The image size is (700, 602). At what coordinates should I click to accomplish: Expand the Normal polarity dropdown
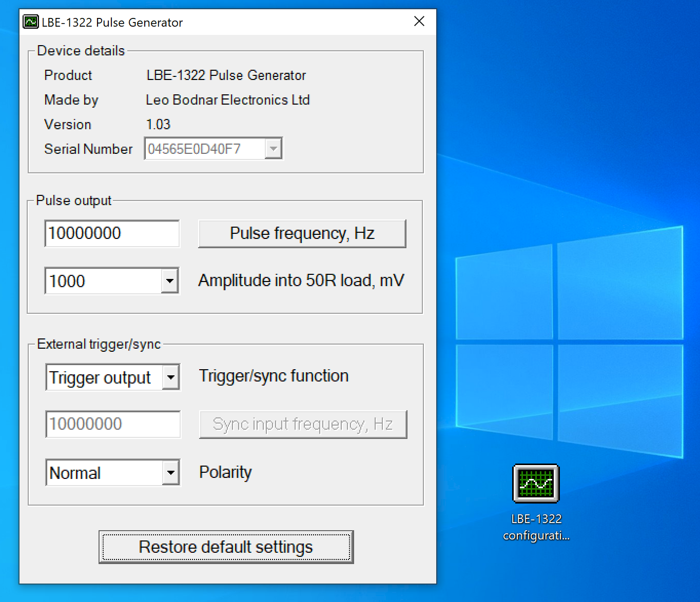pyautogui.click(x=171, y=472)
